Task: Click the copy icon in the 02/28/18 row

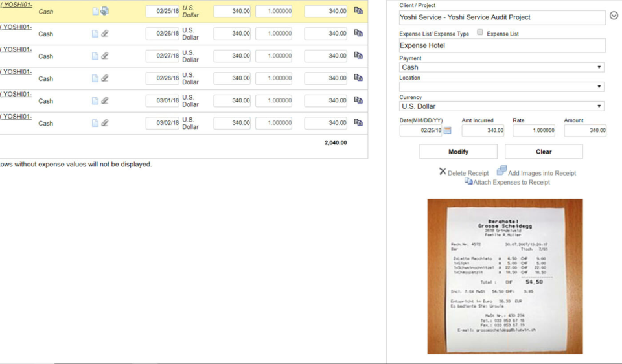Action: pos(358,78)
